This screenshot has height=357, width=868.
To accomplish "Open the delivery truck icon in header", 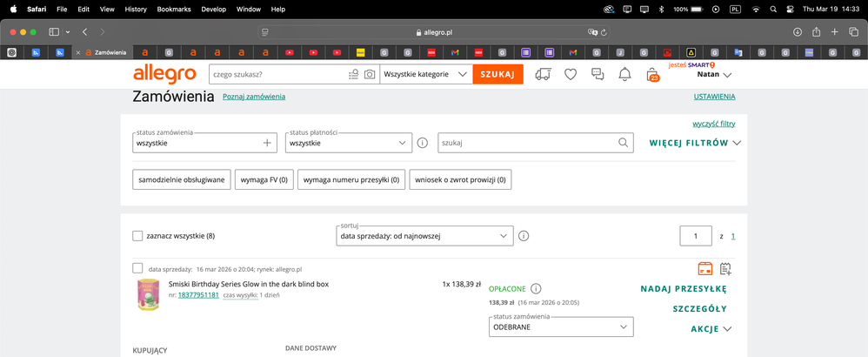I will (x=544, y=75).
